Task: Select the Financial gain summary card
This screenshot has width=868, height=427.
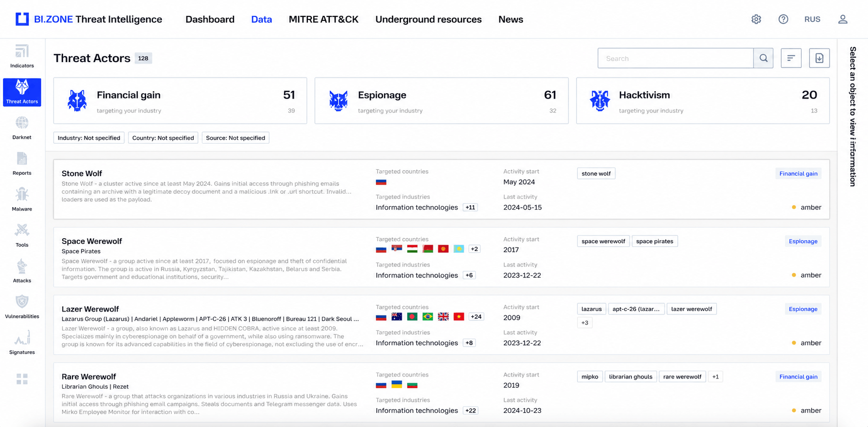Action: pyautogui.click(x=180, y=100)
